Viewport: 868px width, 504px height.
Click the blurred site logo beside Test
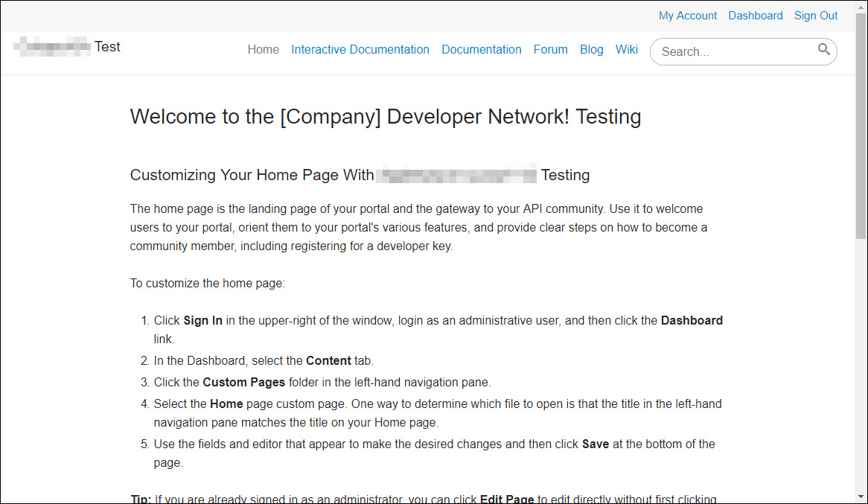tap(52, 47)
